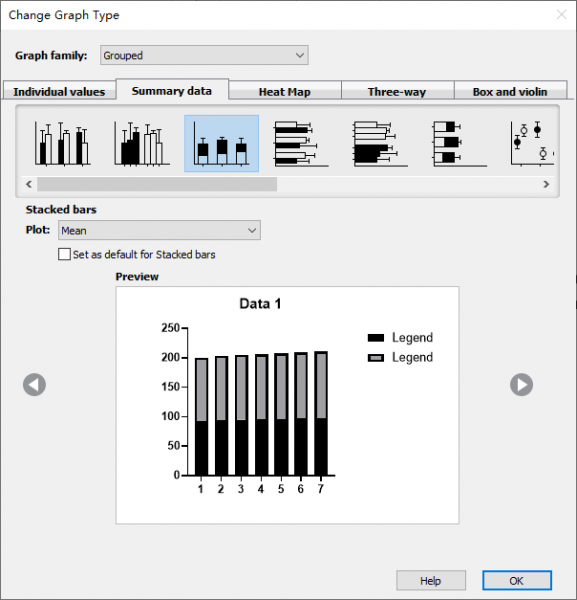The width and height of the screenshot is (577, 600).
Task: Confirm with the OK button
Action: pyautogui.click(x=517, y=580)
